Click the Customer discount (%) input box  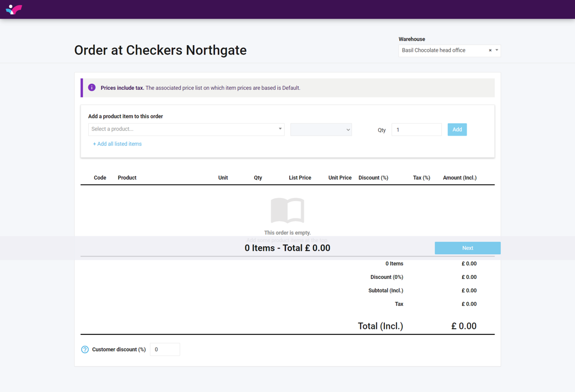[164, 350]
